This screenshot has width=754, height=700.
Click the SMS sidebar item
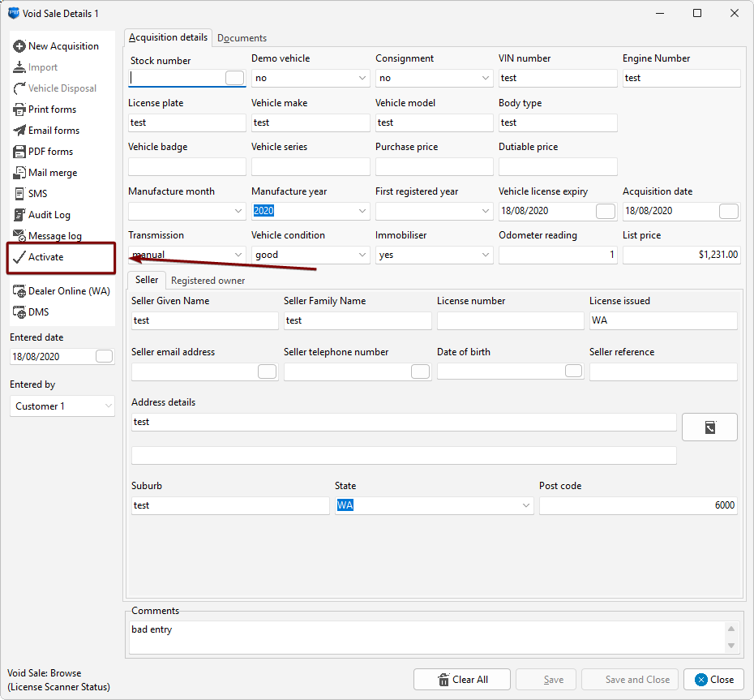tap(37, 194)
